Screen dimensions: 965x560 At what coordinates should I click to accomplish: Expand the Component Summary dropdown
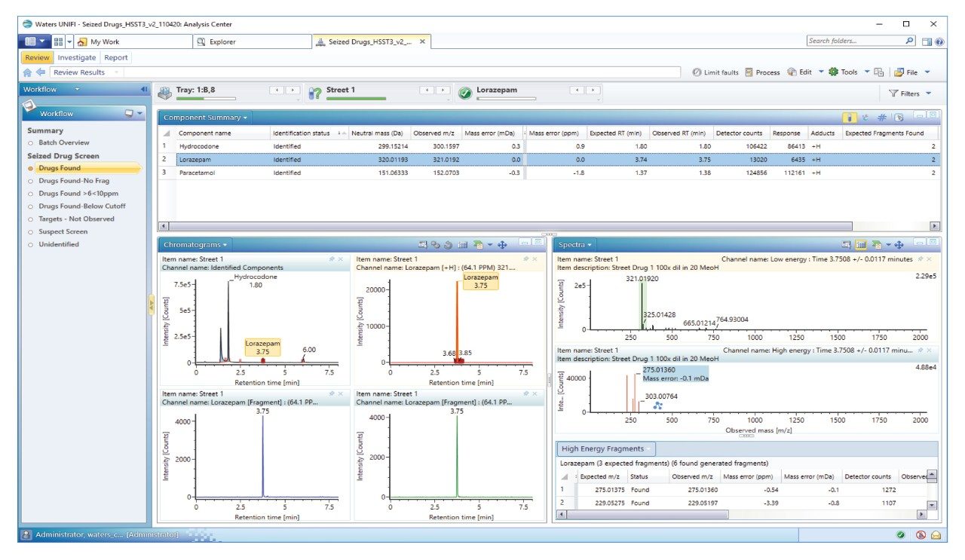[204, 118]
